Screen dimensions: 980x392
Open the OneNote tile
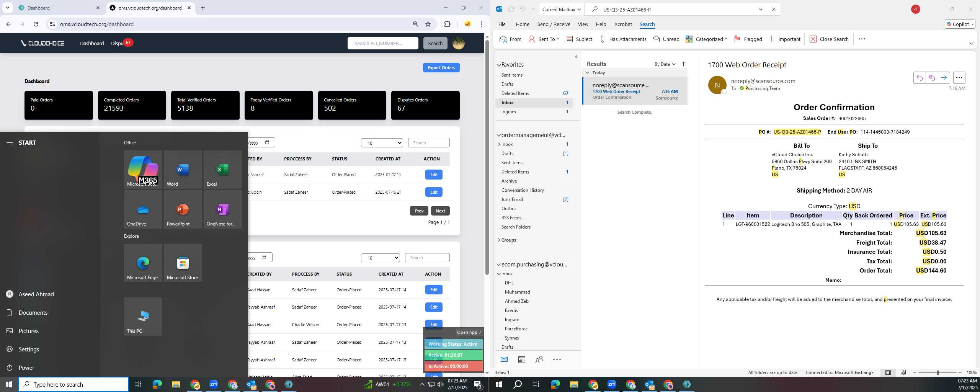[x=222, y=209]
